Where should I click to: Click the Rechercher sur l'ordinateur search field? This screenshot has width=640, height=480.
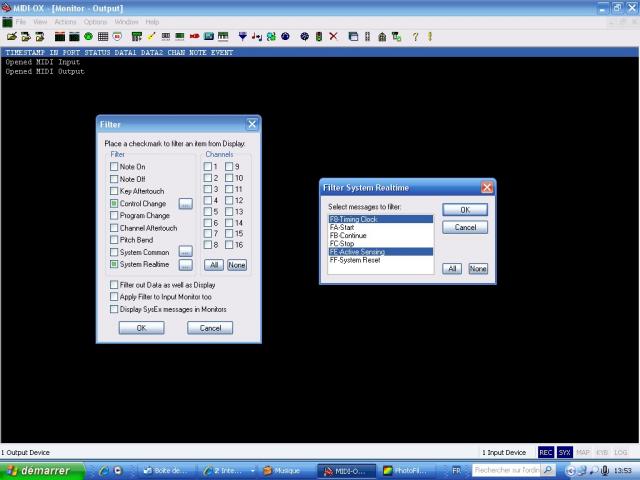(507, 470)
